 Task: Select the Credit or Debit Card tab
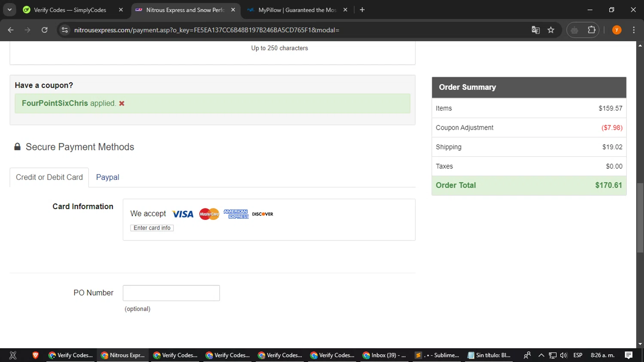click(49, 177)
